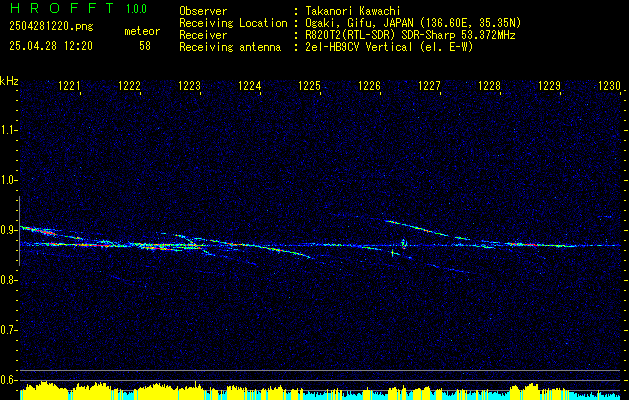Image resolution: width=629 pixels, height=400 pixels.
Task: Click the 1229 time marker
Action: pos(550,86)
